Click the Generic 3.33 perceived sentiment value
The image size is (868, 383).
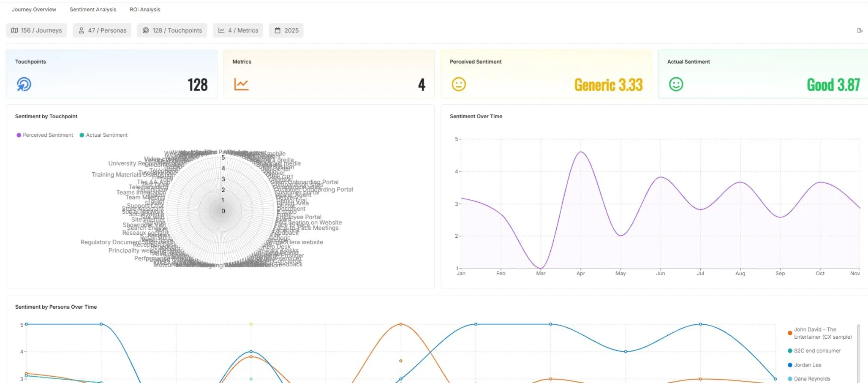pos(608,85)
